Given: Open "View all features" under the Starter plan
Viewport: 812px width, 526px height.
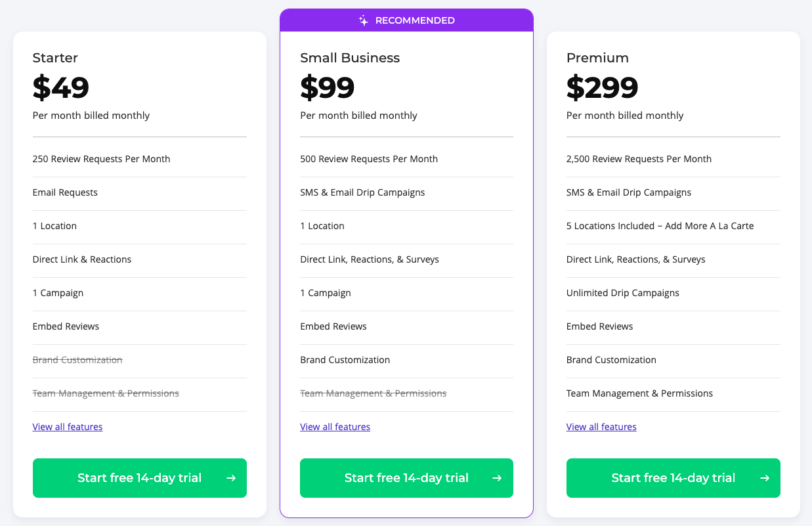Looking at the screenshot, I should 68,427.
